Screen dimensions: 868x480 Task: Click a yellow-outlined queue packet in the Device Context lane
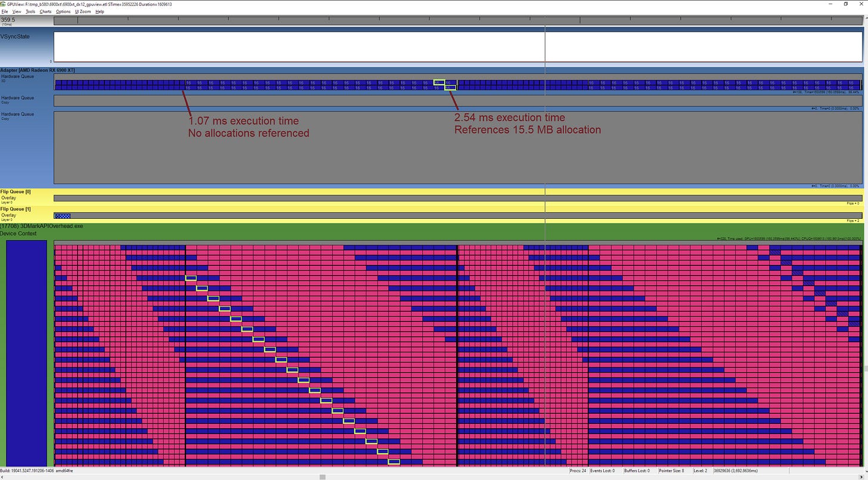point(191,278)
